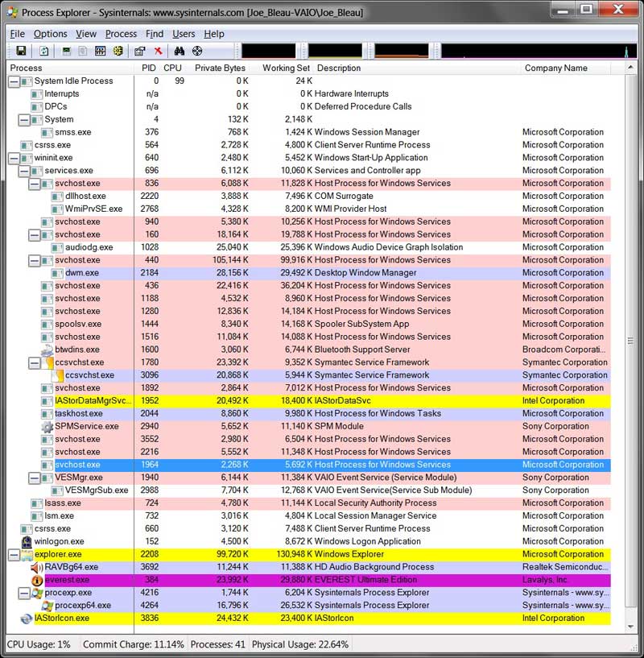Open process Properties from the toolbar
The image size is (644, 658).
pos(140,52)
